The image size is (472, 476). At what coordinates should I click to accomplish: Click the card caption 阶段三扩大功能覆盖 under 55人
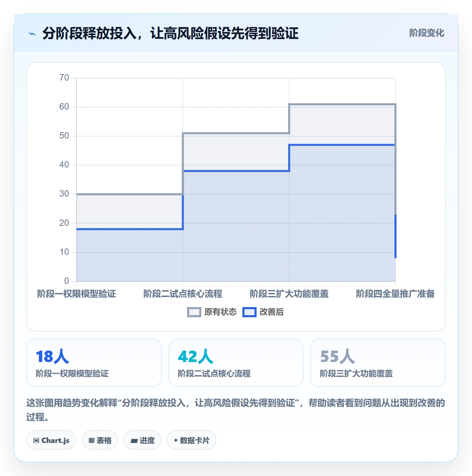click(x=356, y=374)
